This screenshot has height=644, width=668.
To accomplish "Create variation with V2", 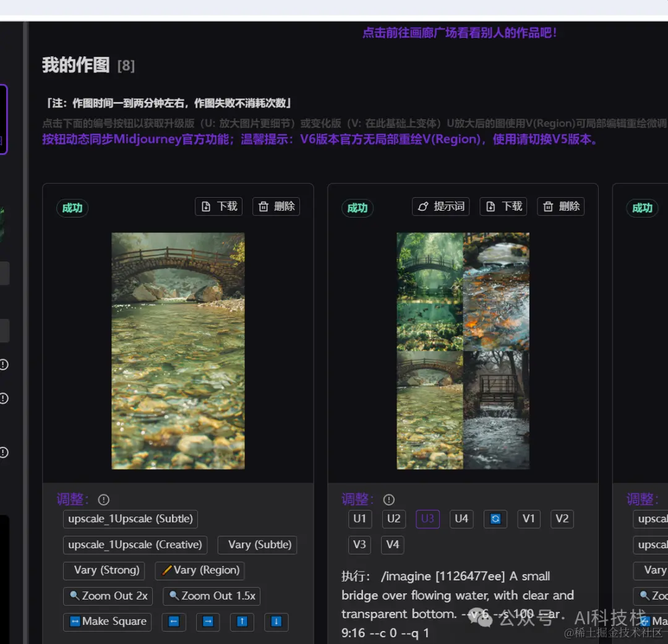I will point(562,519).
